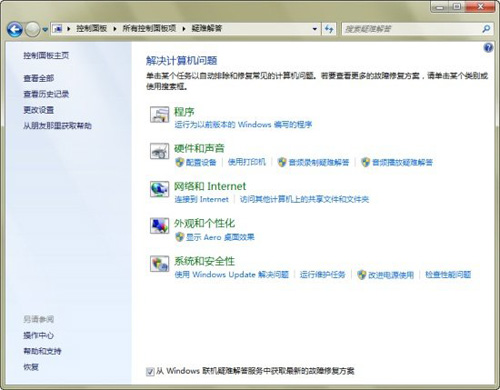Open the recent pages dropdown arrow
This screenshot has height=390, width=500.
pyautogui.click(x=45, y=29)
